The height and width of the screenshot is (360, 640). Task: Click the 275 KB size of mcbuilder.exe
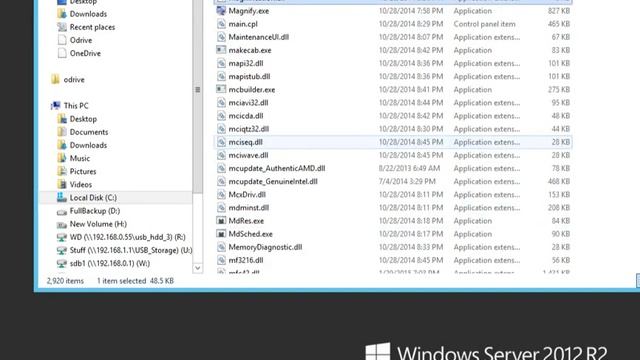tap(559, 89)
